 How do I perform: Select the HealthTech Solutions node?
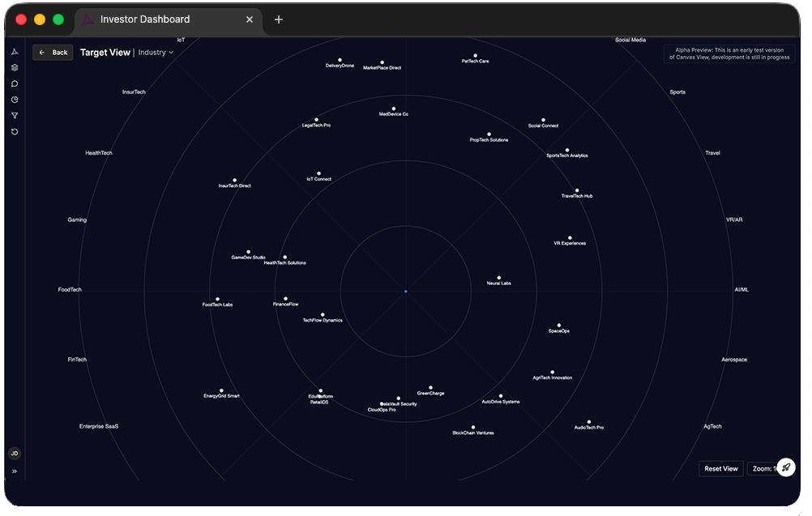coord(284,258)
